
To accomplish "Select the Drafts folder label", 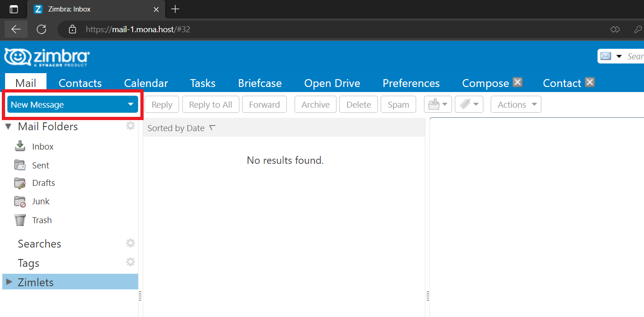I will tap(43, 183).
